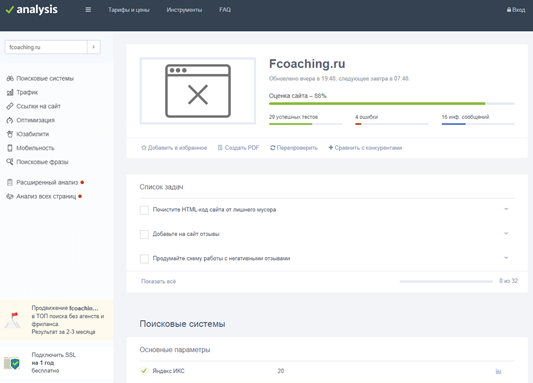Click the Fcoaching.ru heading

(307, 64)
